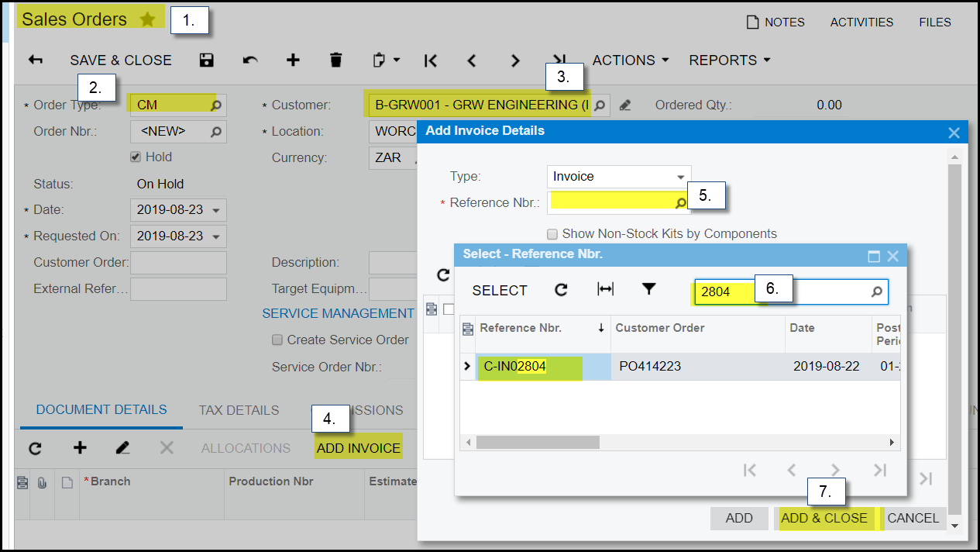The height and width of the screenshot is (552, 980).
Task: Go to first record arrow icon
Action: click(x=431, y=60)
